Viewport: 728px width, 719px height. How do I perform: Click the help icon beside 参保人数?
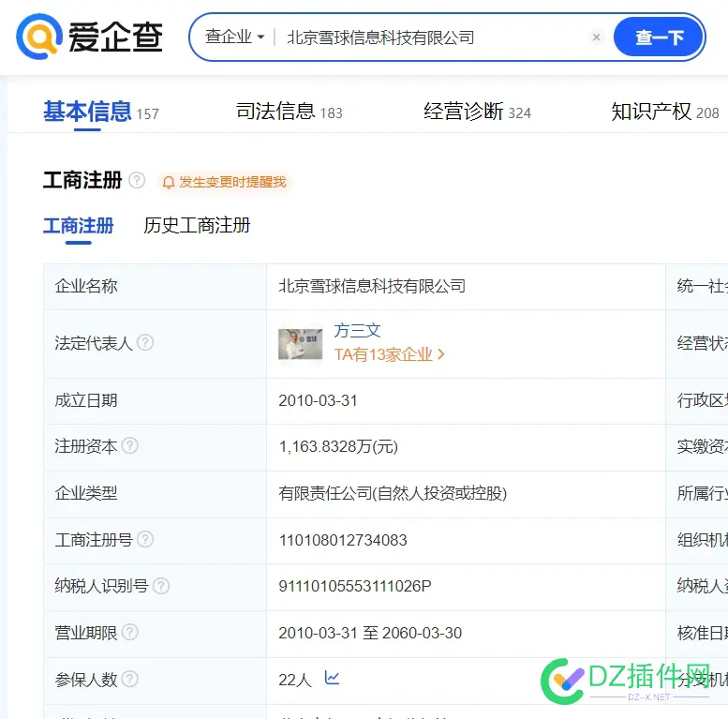coord(129,679)
